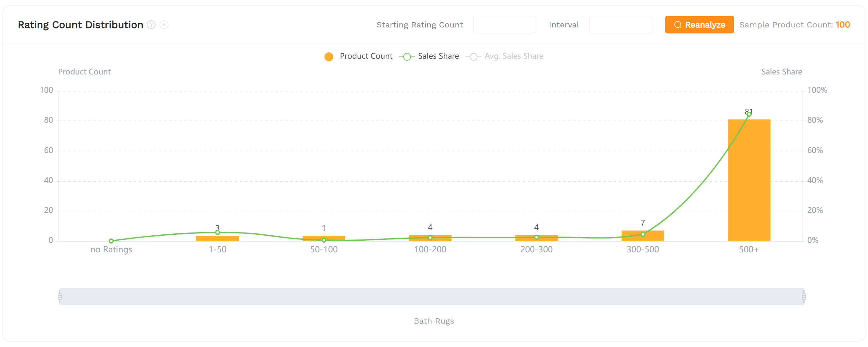Click the zoom slider range bar

432,297
